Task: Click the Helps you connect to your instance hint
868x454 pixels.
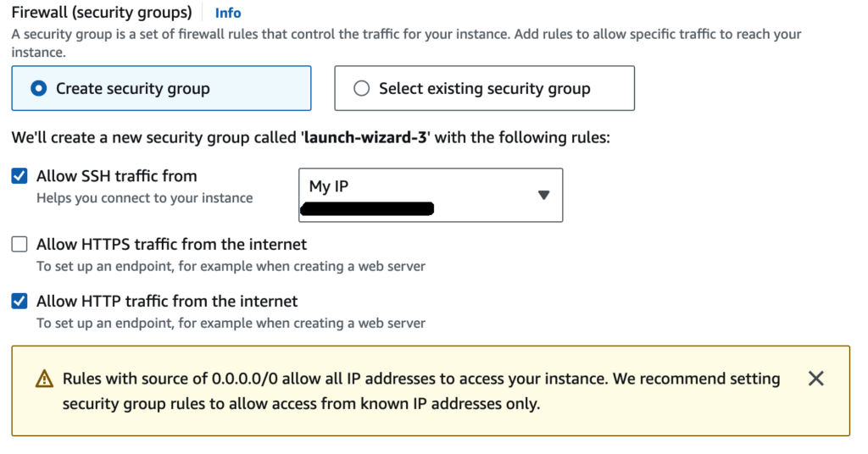Action: 144,198
